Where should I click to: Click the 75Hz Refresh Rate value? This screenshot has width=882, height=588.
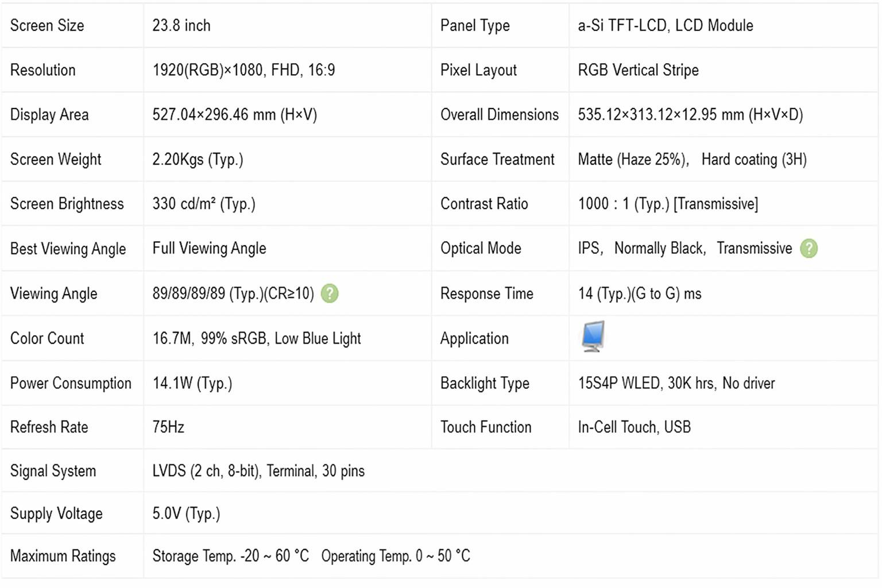click(x=168, y=427)
